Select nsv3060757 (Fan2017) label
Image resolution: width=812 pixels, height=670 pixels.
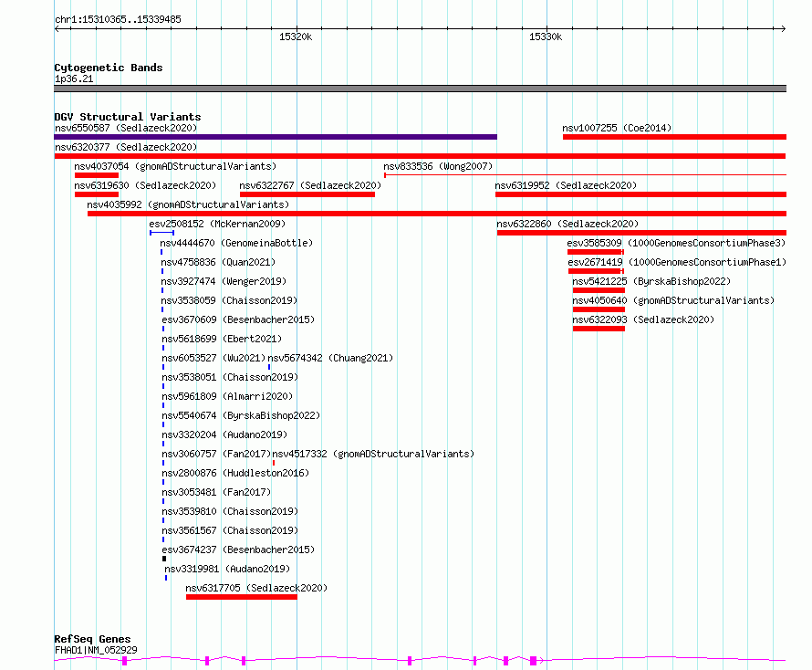[216, 454]
